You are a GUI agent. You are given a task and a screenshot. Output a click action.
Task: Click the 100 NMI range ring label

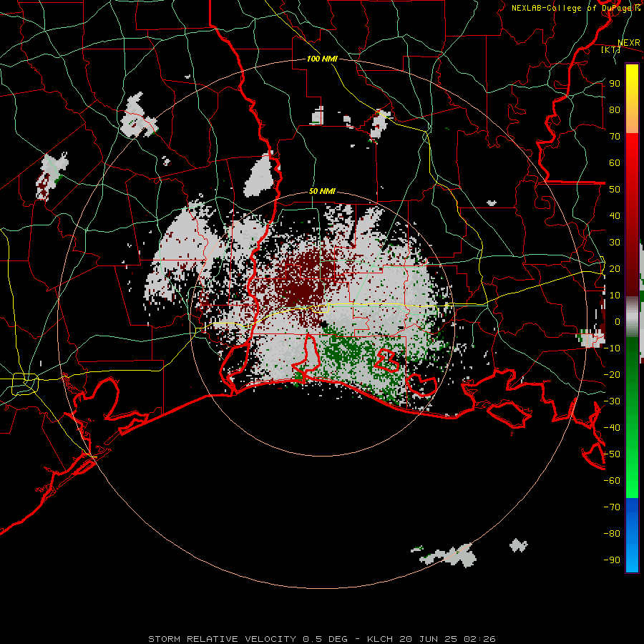point(322,59)
